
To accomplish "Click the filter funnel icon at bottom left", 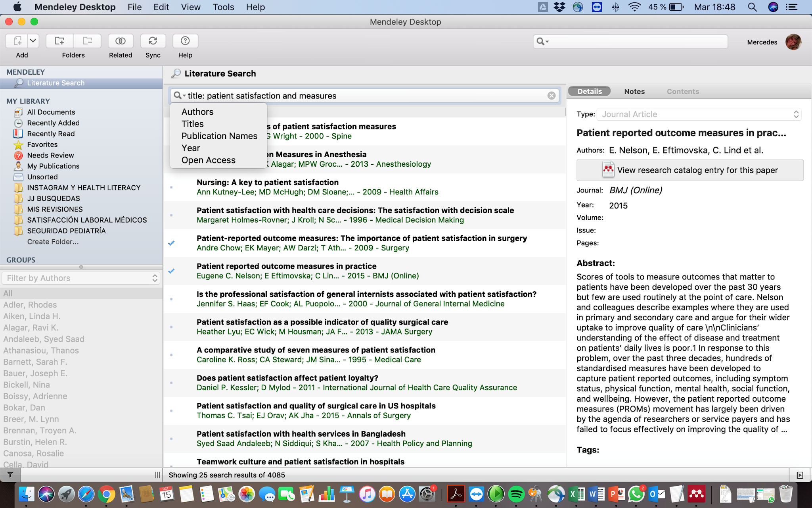I will [10, 475].
